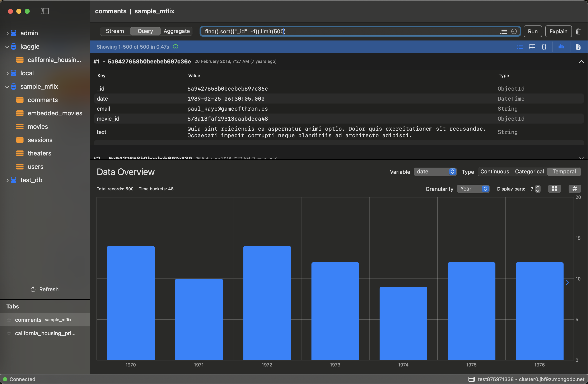Screen dimensions: 588x384
Task: Set type to Continuous
Action: point(495,172)
